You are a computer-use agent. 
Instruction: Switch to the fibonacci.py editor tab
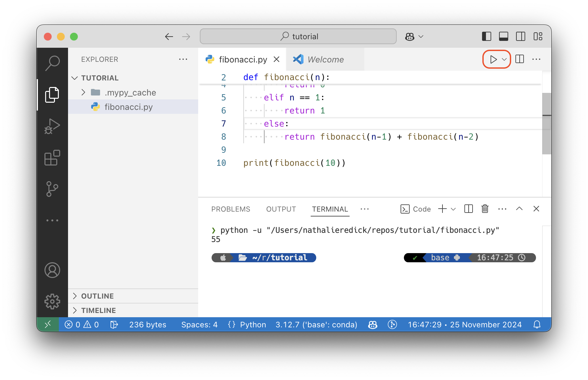coord(243,59)
